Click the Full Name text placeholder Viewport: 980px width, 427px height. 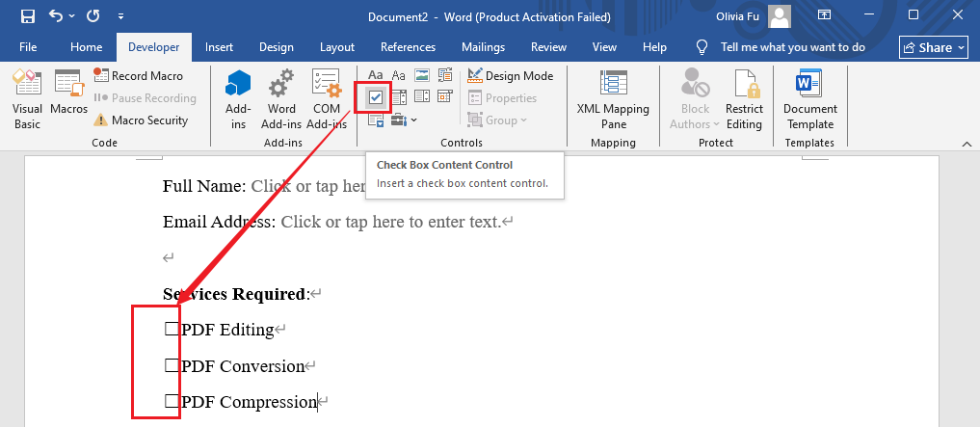[x=307, y=186]
